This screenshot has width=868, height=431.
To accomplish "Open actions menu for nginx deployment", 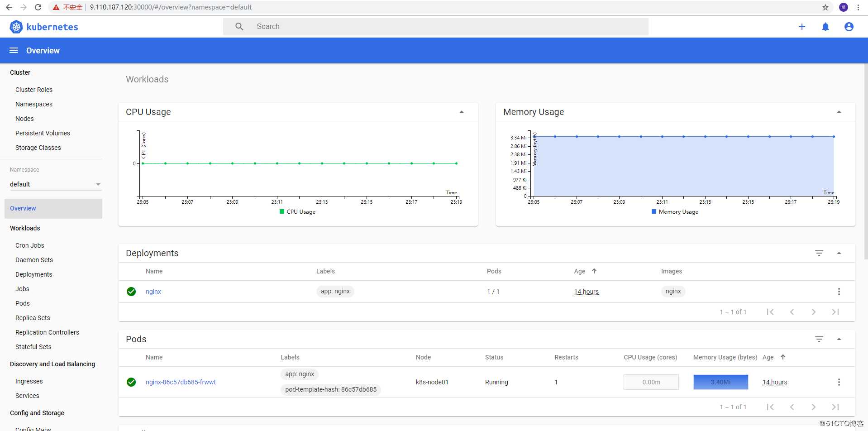I will click(x=839, y=292).
